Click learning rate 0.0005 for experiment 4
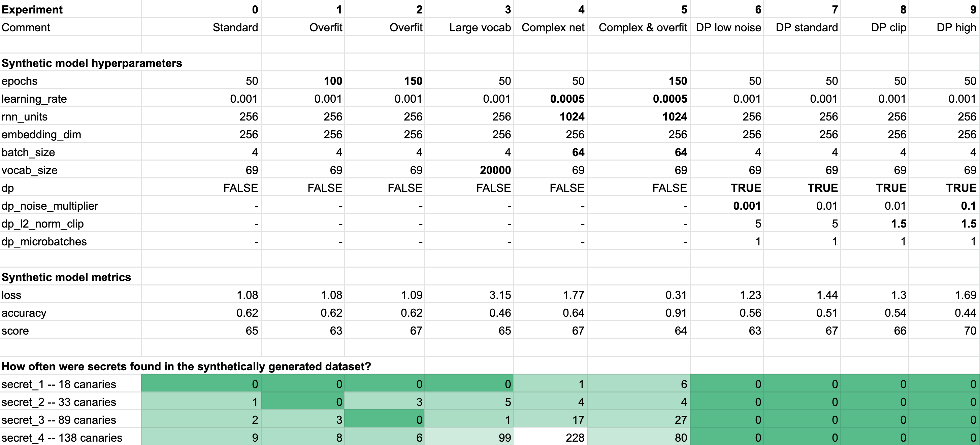This screenshot has height=445, width=980. [x=550, y=99]
